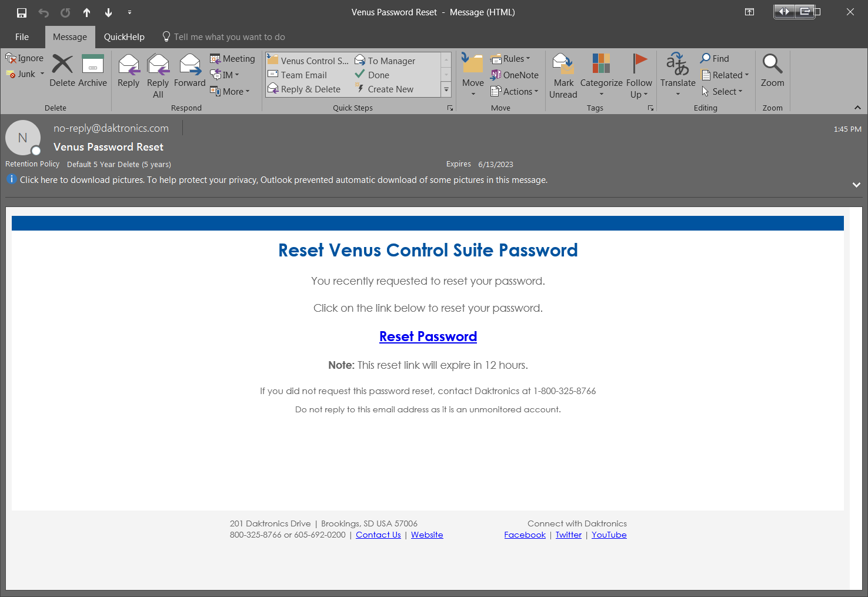The image size is (868, 597).
Task: Open the Move folder dropdown
Action: [473, 75]
